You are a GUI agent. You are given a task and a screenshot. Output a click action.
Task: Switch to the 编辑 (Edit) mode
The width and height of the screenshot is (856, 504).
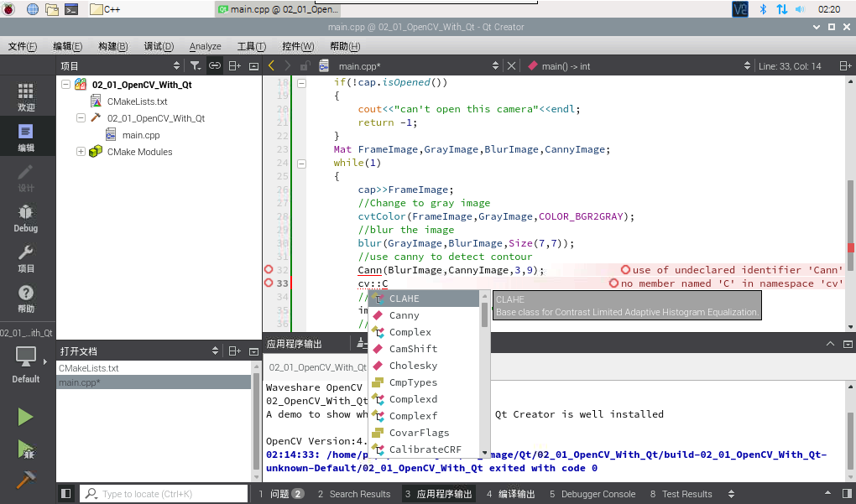pos(26,137)
